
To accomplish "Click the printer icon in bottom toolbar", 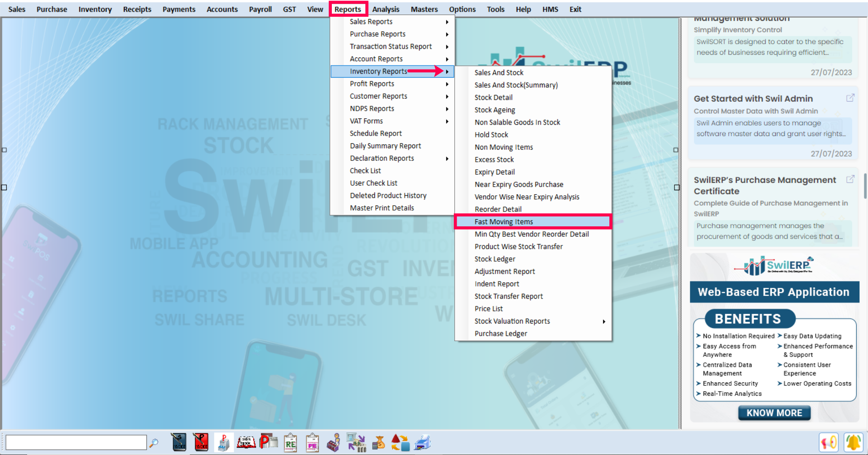I will click(x=423, y=443).
